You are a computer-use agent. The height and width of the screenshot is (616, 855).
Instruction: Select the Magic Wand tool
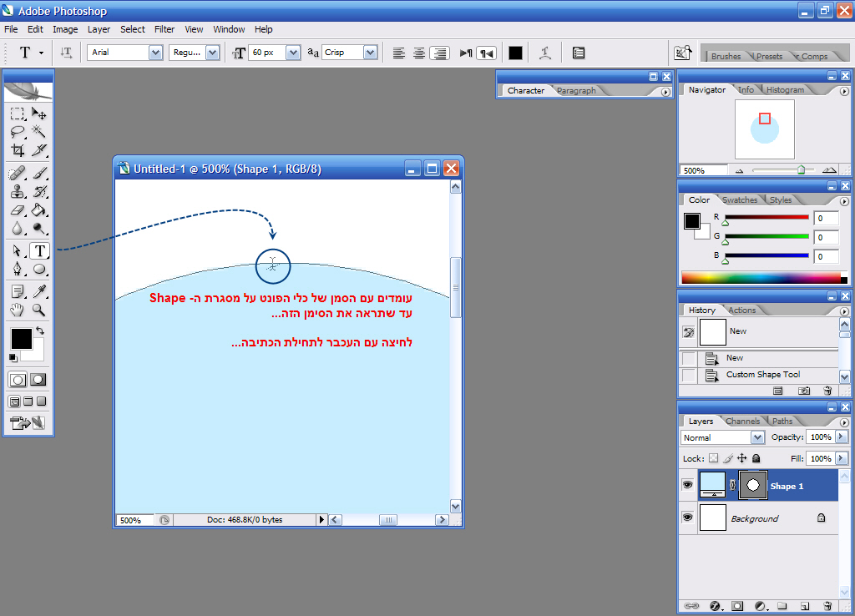tap(39, 132)
